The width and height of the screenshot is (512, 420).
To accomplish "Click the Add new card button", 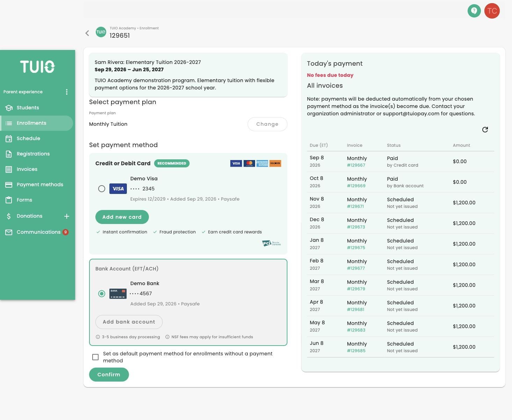I will pyautogui.click(x=122, y=217).
